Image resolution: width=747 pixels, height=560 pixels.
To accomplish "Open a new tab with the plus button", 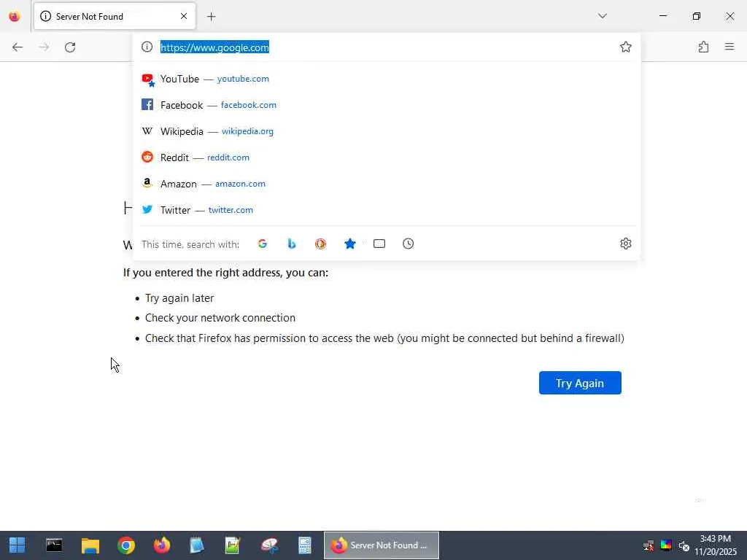I will (212, 17).
